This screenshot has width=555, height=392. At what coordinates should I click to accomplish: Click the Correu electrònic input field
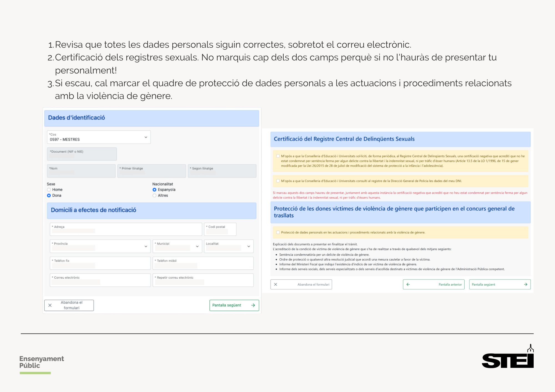pos(100,280)
